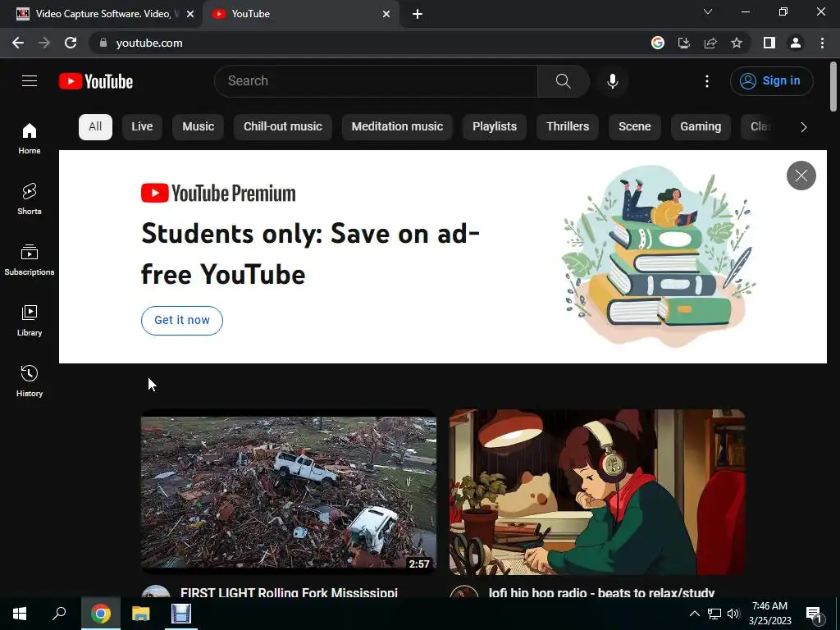Image resolution: width=840 pixels, height=630 pixels.
Task: Open the YouTube hamburger guide menu
Action: 30,81
